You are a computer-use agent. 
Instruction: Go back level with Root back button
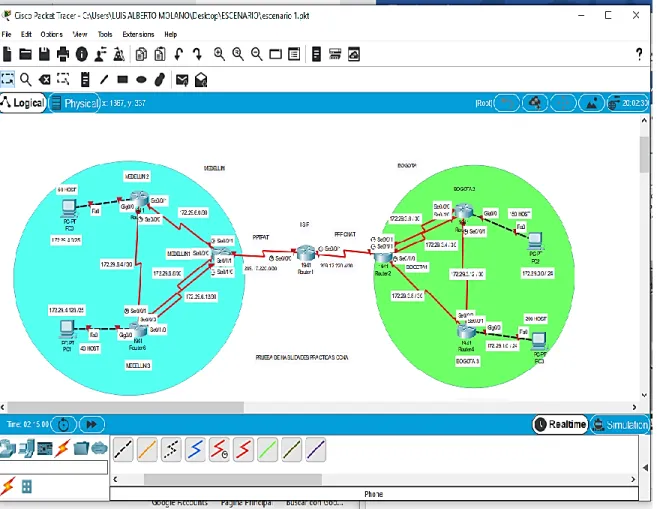[x=507, y=103]
